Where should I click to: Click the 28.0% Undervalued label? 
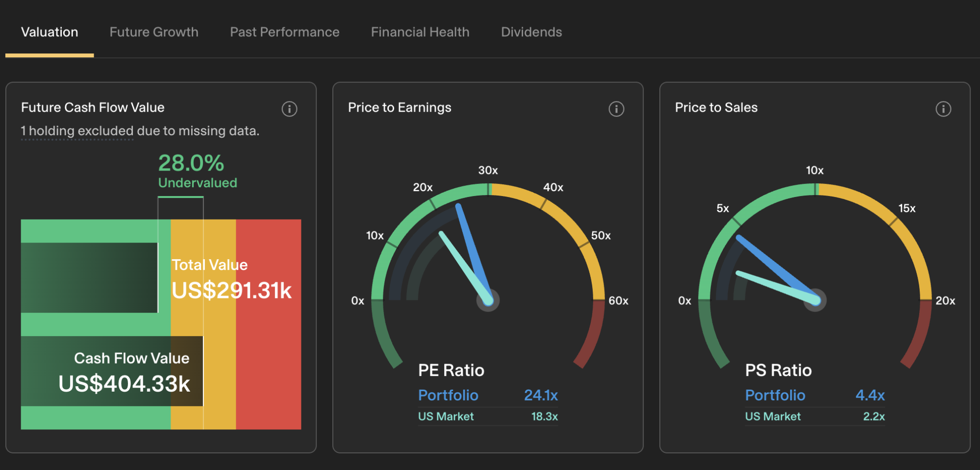pos(197,171)
